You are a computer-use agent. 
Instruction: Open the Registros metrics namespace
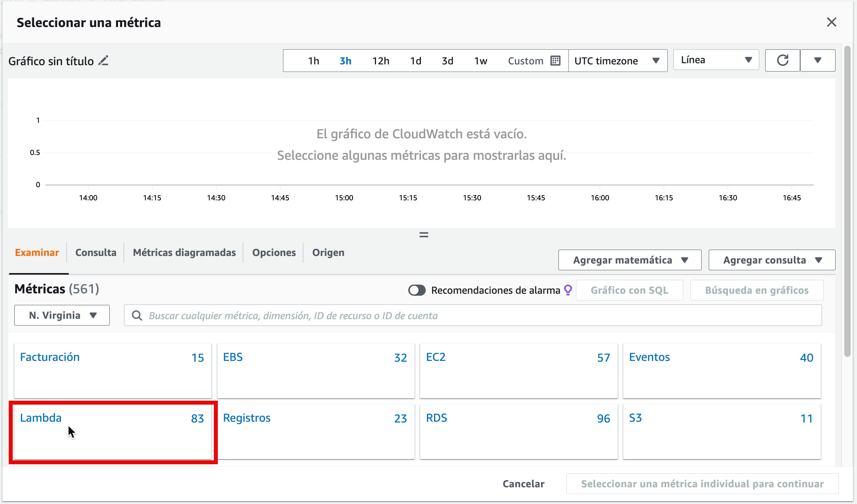pos(316,432)
